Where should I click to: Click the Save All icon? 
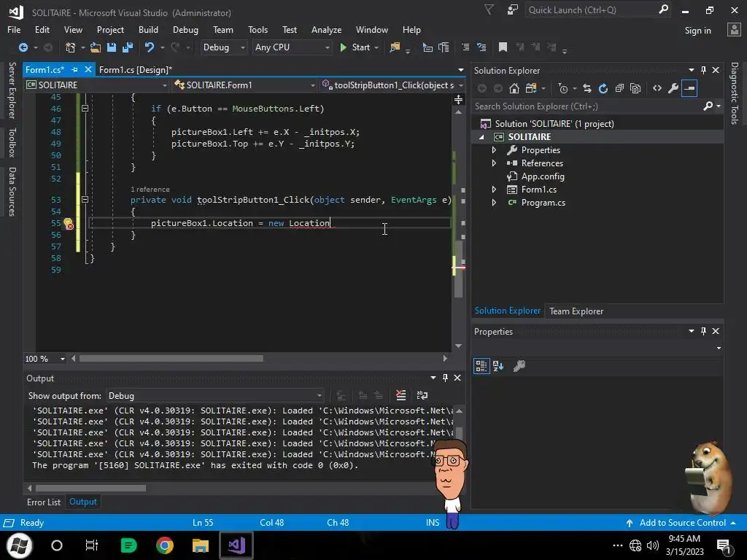127,47
